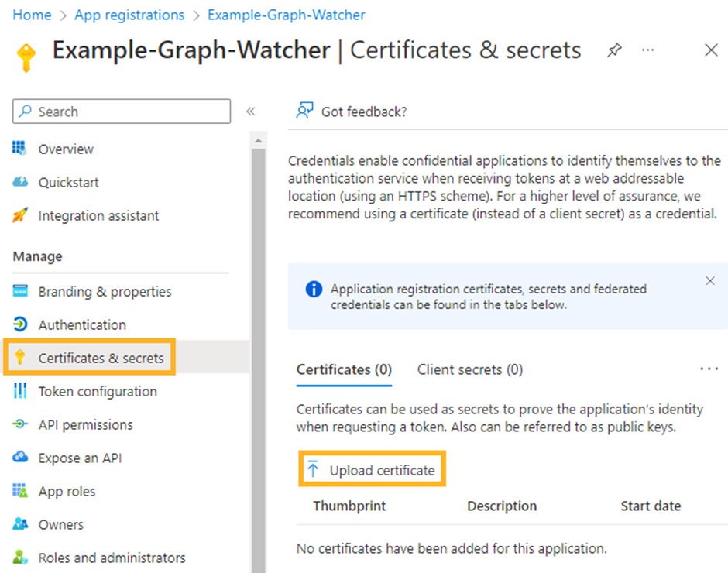Pin the Example-Graph-Watcher blade
Image resolution: width=728 pixels, height=573 pixels.
614,50
